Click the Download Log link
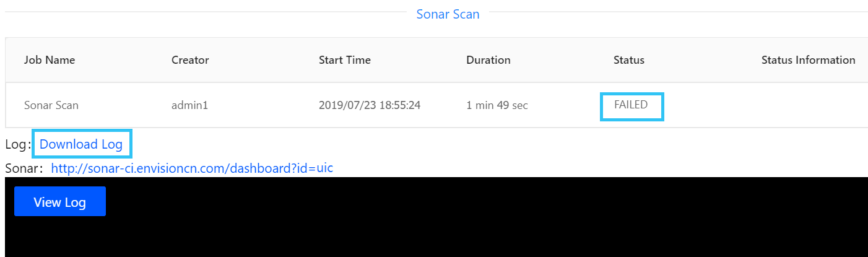 click(81, 144)
